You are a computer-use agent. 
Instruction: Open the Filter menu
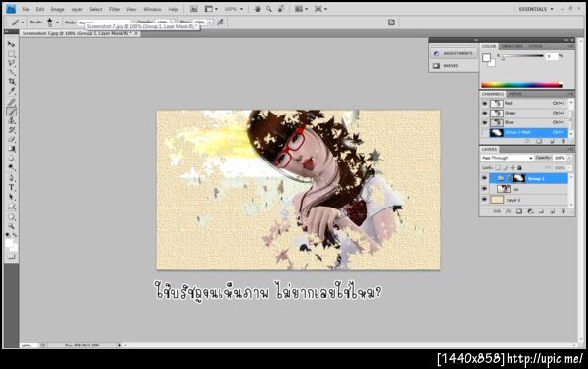[114, 9]
